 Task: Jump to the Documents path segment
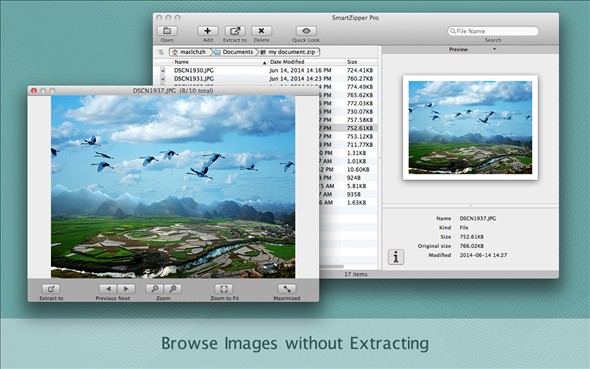(234, 52)
